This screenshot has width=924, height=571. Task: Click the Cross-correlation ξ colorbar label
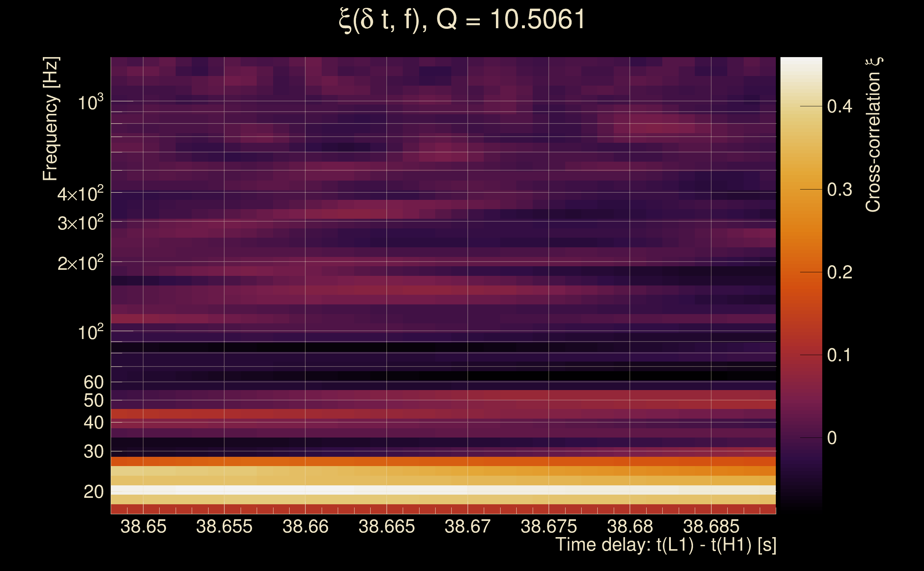[x=873, y=135]
